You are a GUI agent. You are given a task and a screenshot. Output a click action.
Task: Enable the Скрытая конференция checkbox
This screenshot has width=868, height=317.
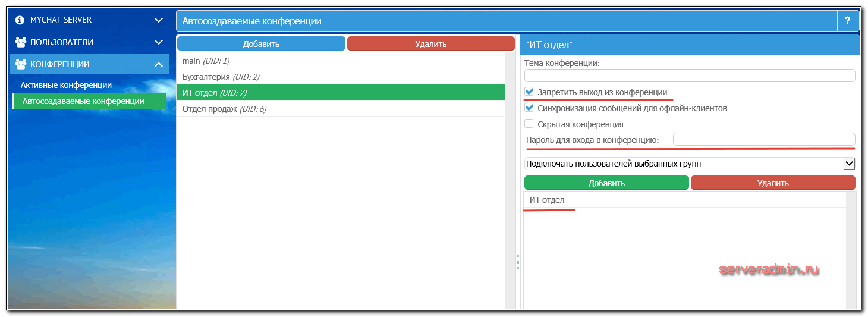[x=529, y=124]
